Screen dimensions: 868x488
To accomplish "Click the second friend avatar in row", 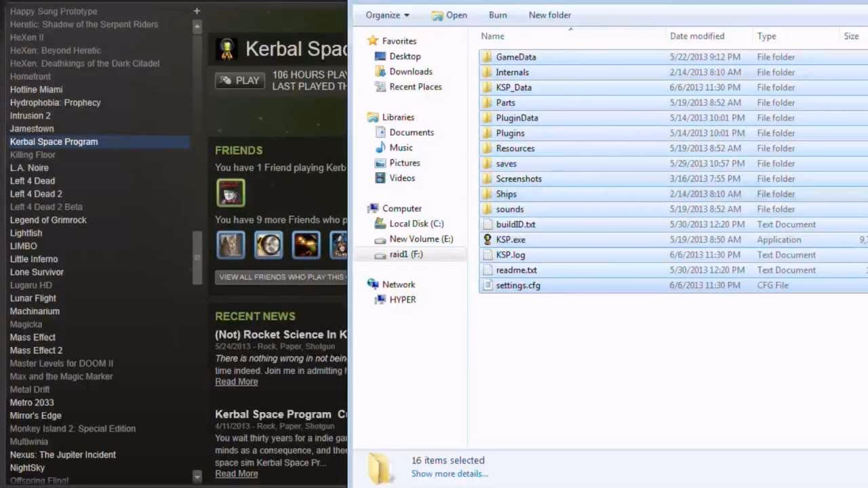I will 269,245.
